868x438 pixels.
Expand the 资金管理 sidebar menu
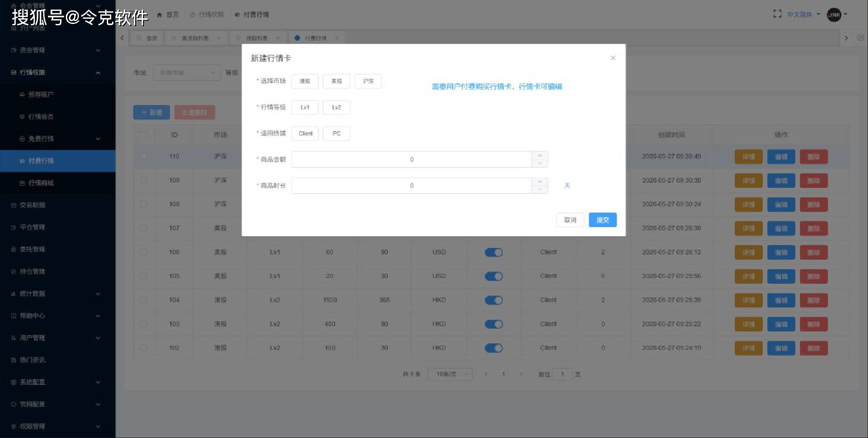pyautogui.click(x=58, y=50)
